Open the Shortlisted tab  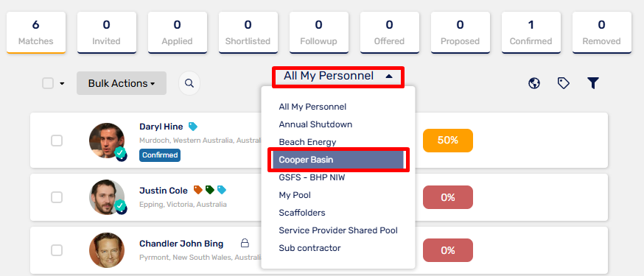pos(248,32)
